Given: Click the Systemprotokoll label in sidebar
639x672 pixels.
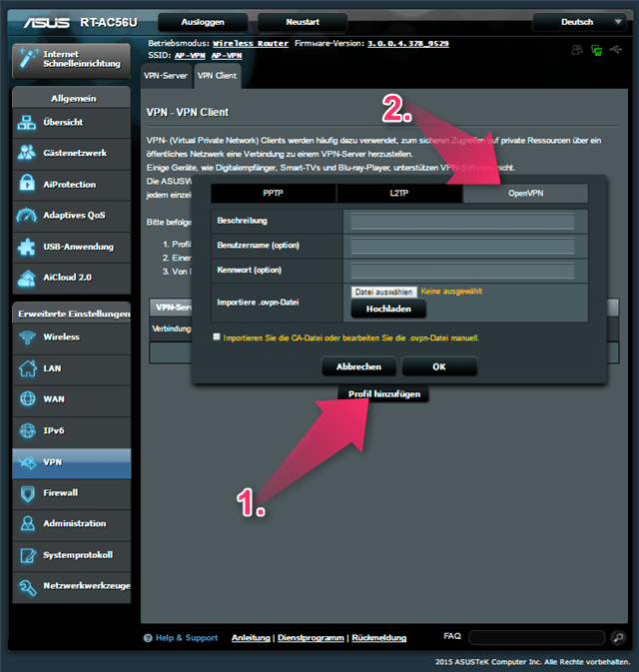Looking at the screenshot, I should tap(78, 555).
